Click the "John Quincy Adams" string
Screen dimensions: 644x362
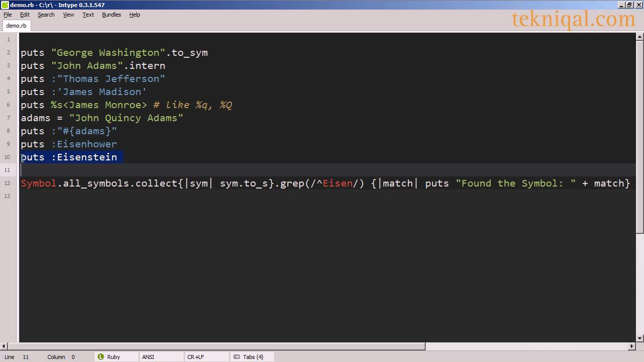126,118
